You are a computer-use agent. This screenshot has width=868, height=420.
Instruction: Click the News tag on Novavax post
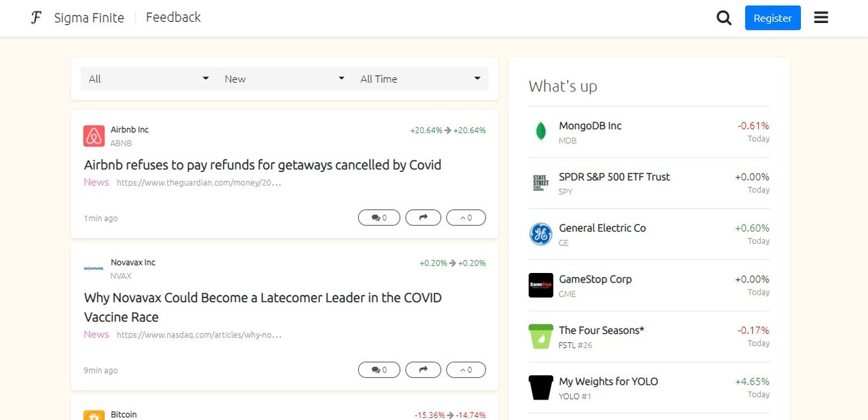tap(96, 335)
